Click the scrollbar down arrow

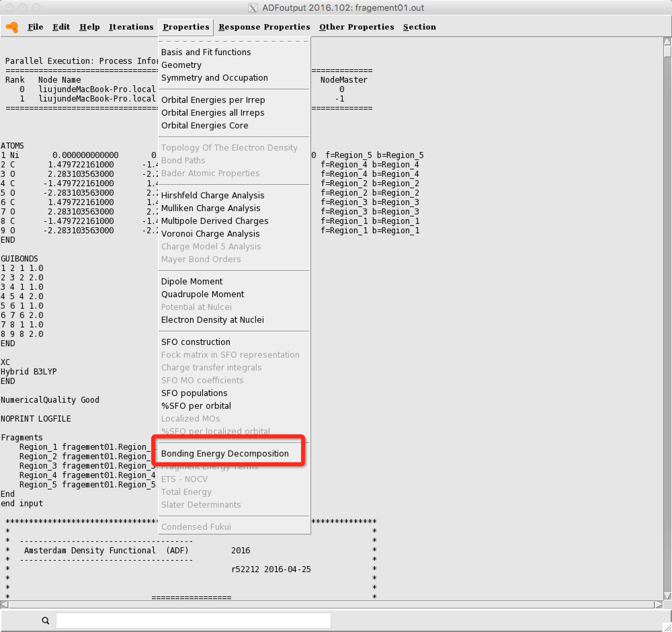667,595
